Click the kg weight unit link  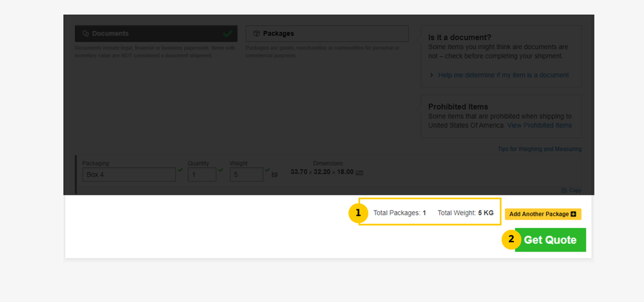click(x=274, y=174)
